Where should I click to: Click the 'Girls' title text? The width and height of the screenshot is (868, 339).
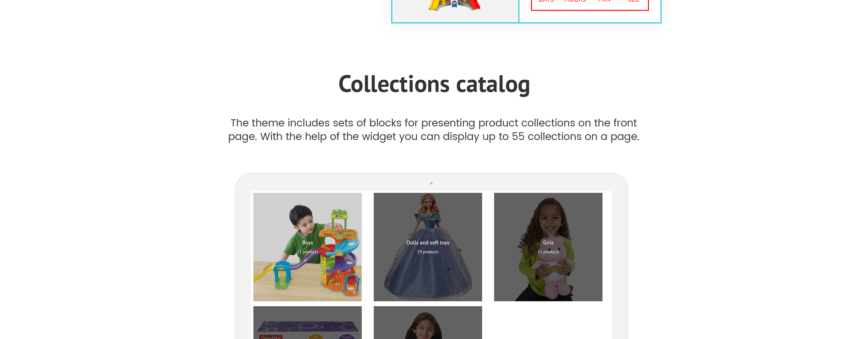point(548,243)
